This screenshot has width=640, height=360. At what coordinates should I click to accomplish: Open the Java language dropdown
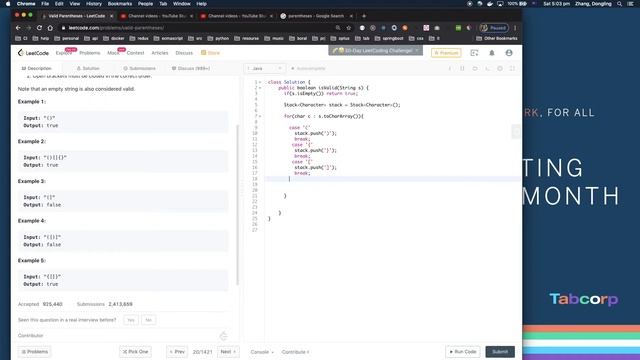point(264,69)
